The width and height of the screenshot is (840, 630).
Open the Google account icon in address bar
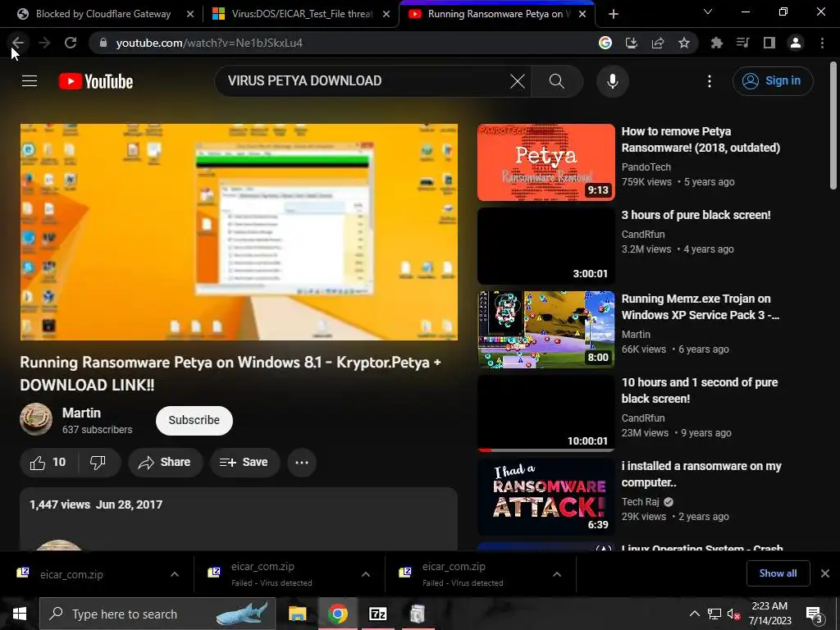605,43
